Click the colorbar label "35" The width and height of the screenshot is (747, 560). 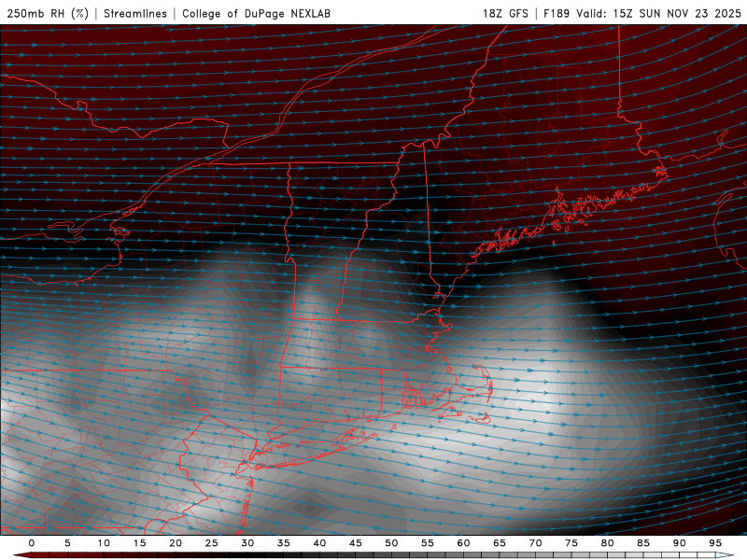[284, 543]
